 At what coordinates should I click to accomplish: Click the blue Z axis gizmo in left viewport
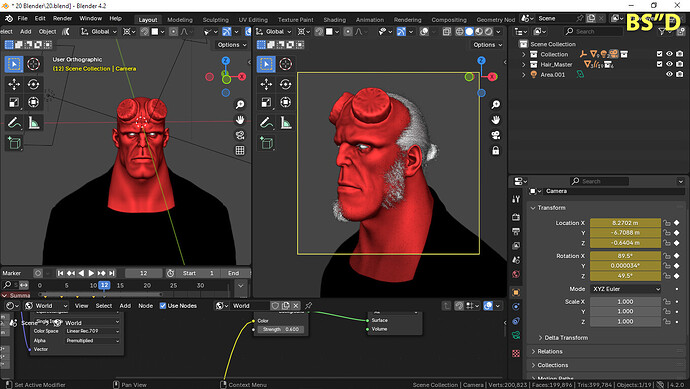pos(226,61)
